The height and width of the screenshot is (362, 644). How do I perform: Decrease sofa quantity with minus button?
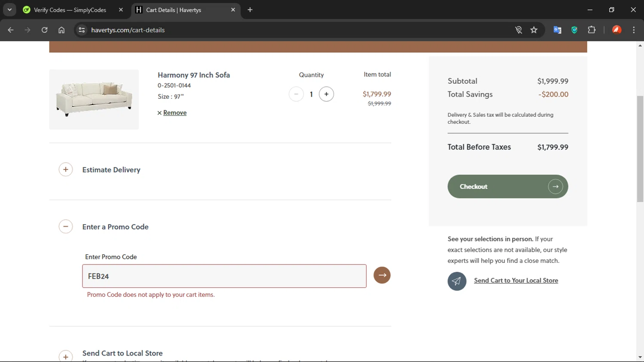click(x=296, y=94)
